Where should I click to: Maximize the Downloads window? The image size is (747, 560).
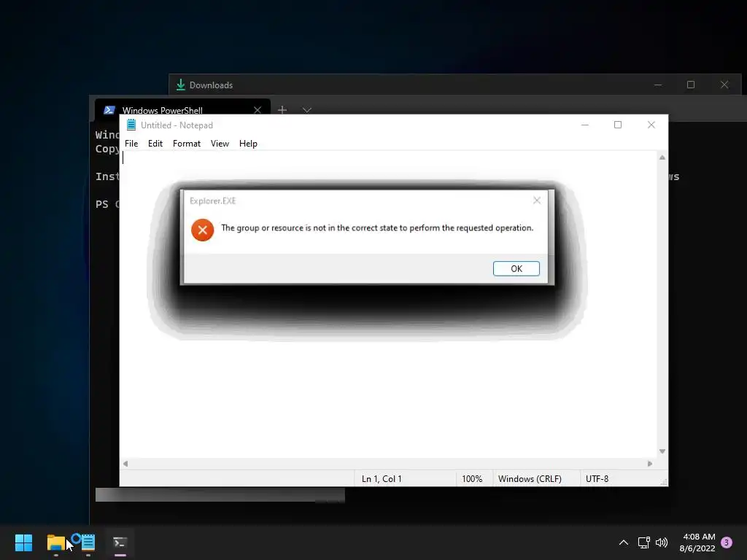pos(691,85)
